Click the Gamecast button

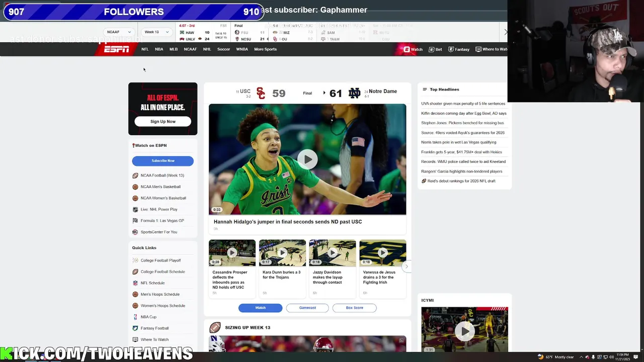[x=307, y=308]
